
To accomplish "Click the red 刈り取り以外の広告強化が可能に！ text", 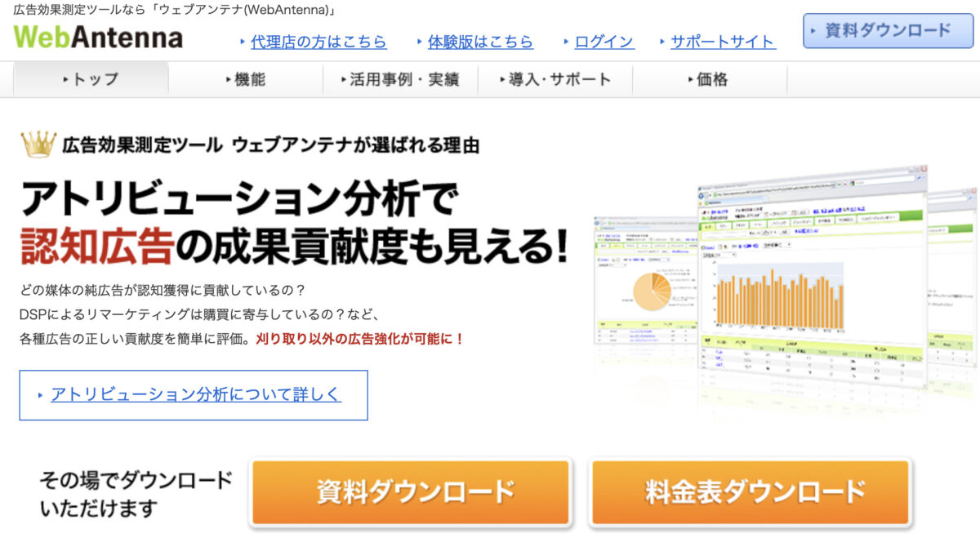I will pos(360,338).
